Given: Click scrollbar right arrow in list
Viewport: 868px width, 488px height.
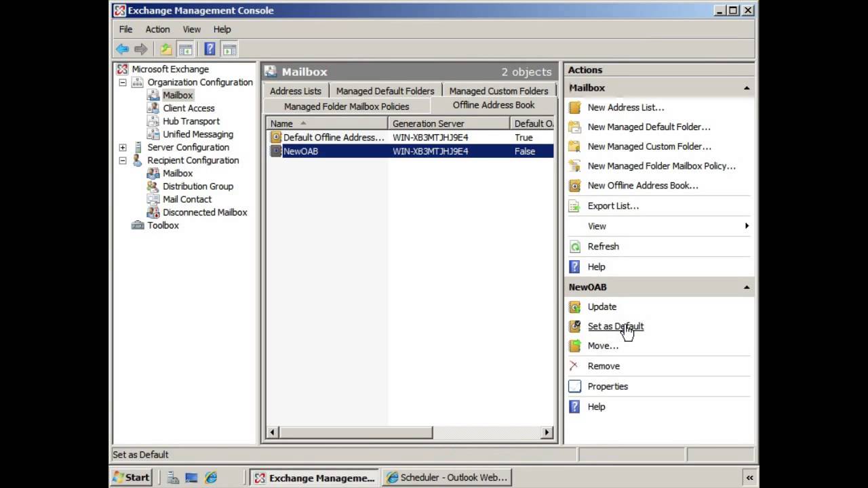Looking at the screenshot, I should 547,432.
